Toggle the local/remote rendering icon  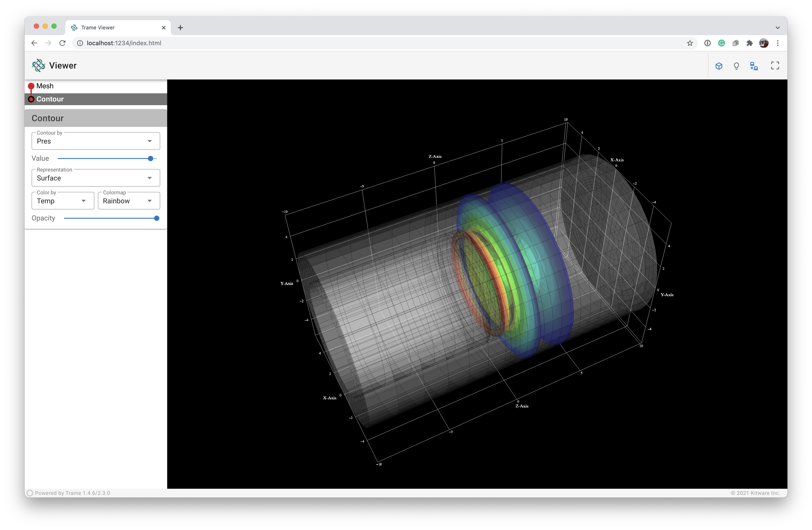tap(754, 66)
